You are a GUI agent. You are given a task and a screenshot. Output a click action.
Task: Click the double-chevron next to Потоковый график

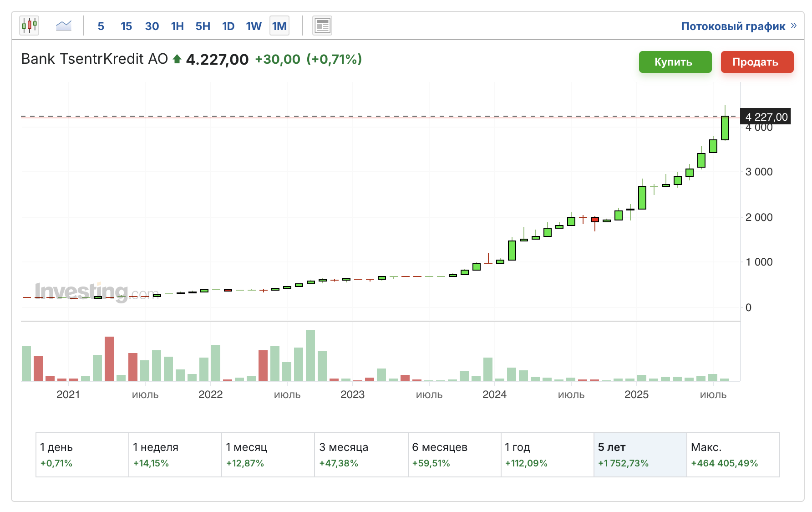pyautogui.click(x=794, y=26)
